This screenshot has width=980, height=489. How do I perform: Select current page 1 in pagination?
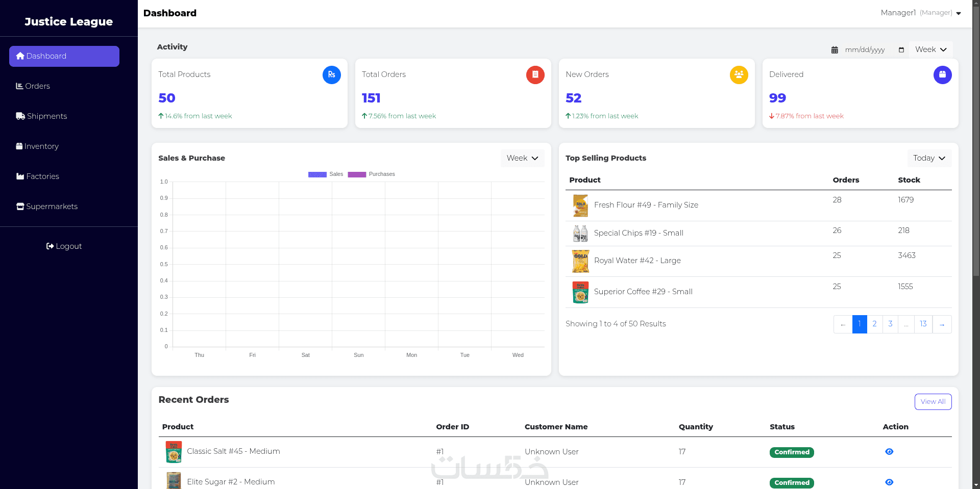tap(860, 324)
